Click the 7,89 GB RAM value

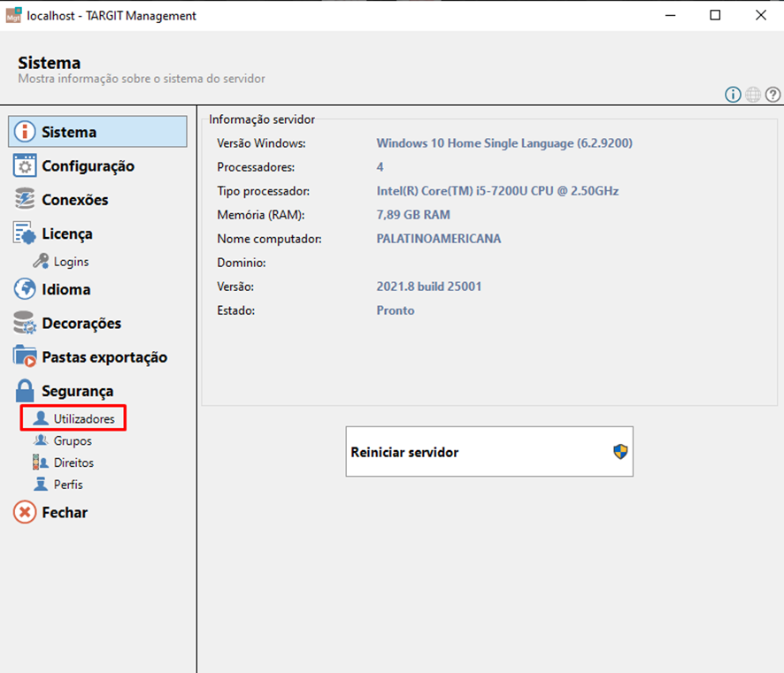[413, 215]
